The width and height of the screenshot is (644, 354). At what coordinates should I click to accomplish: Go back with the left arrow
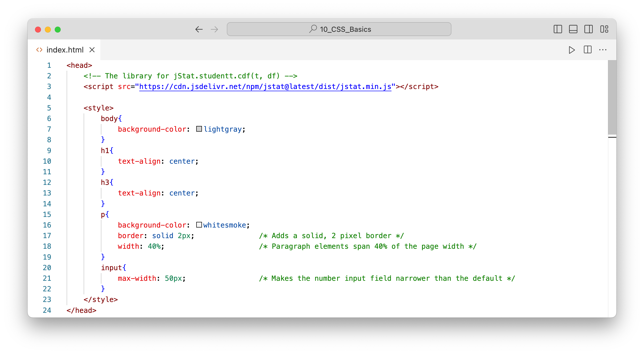tap(199, 29)
